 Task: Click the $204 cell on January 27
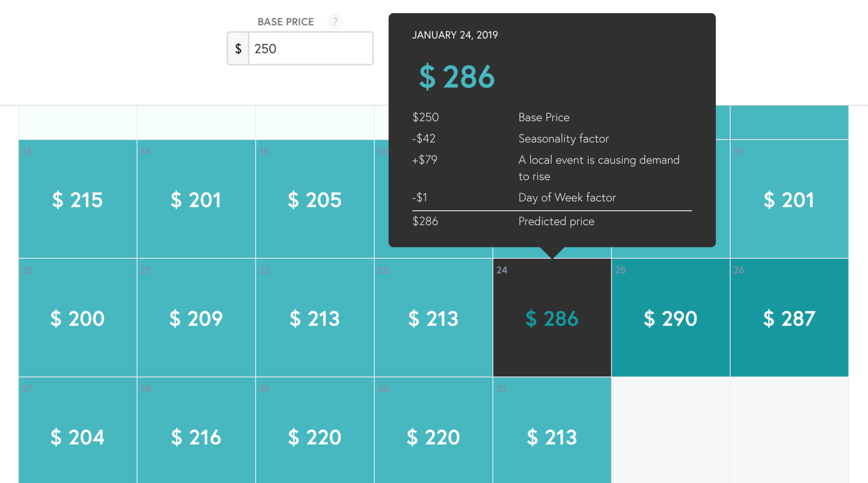pyautogui.click(x=77, y=437)
